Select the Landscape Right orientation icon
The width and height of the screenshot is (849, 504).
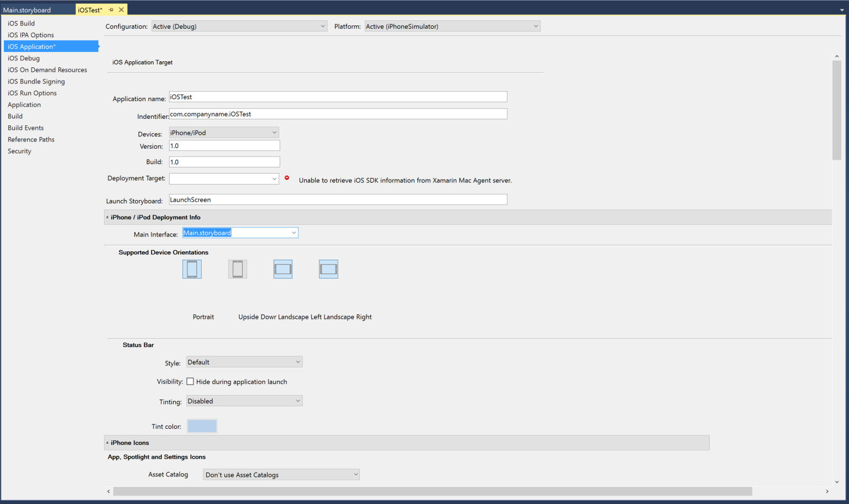tap(328, 269)
